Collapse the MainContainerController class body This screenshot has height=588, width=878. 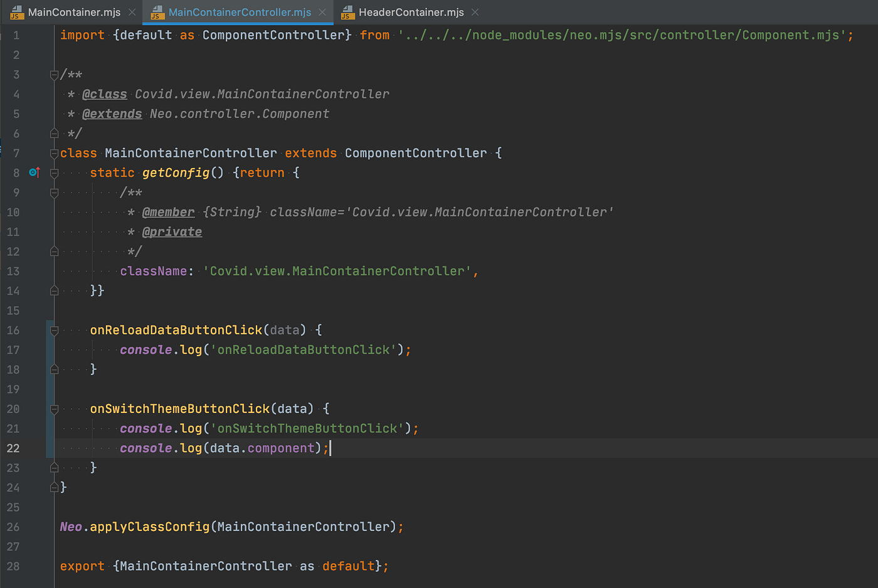pos(54,152)
